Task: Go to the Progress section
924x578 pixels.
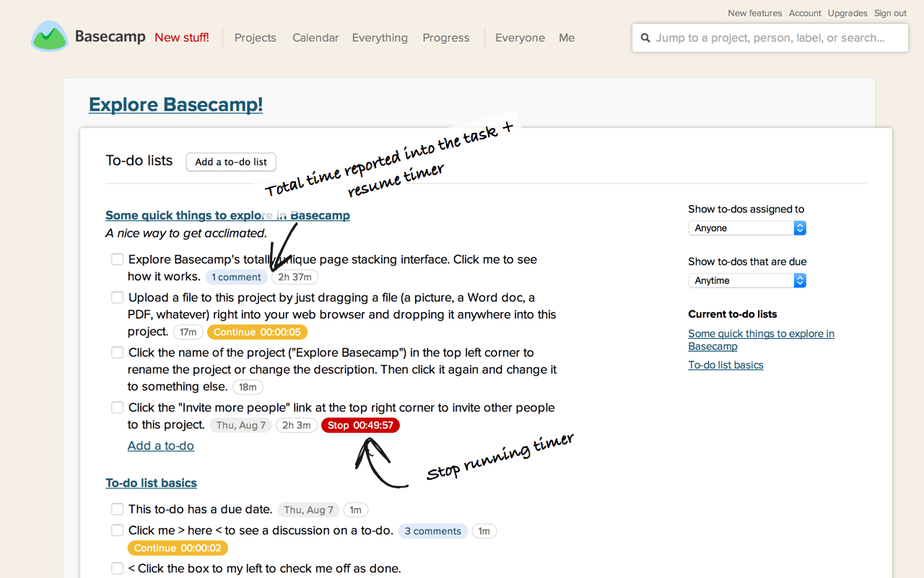Action: (x=445, y=38)
